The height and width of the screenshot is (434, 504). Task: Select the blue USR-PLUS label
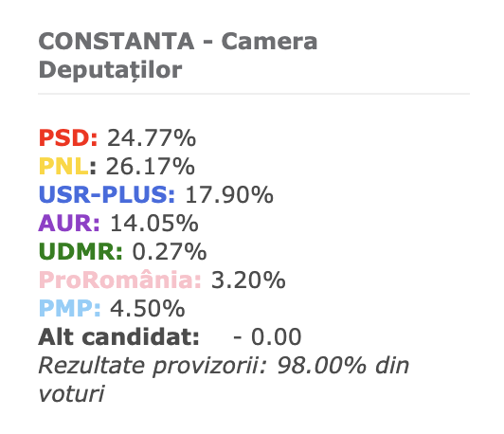pyautogui.click(x=107, y=194)
